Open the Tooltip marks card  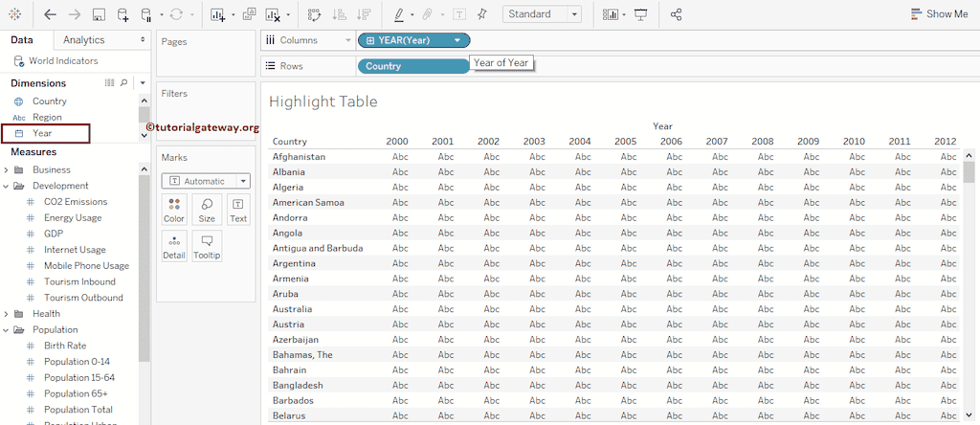pos(207,246)
